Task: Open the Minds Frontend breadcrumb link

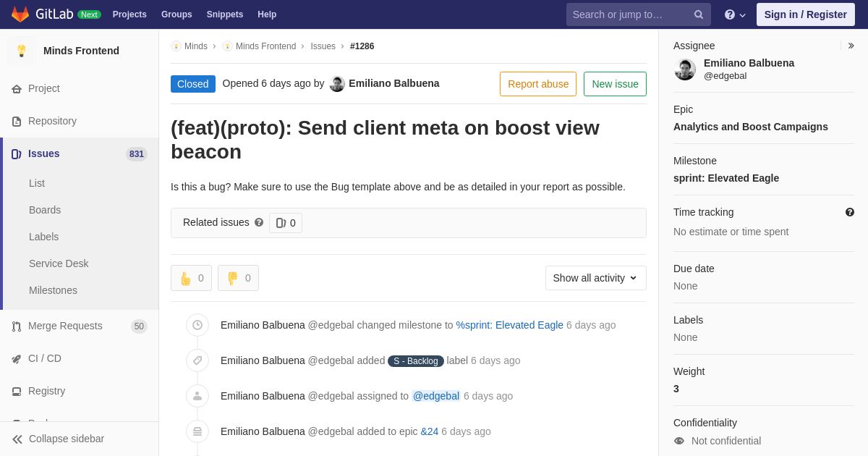Action: 265,46
